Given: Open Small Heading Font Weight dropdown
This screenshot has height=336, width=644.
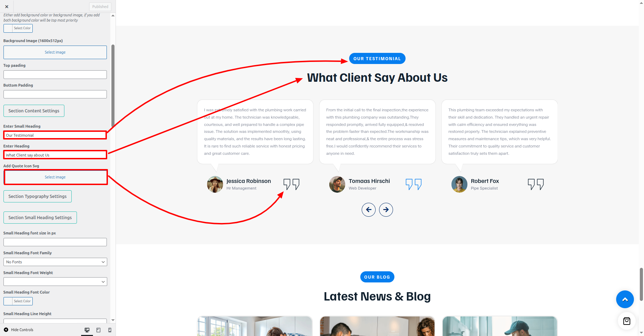Looking at the screenshot, I should click(55, 282).
